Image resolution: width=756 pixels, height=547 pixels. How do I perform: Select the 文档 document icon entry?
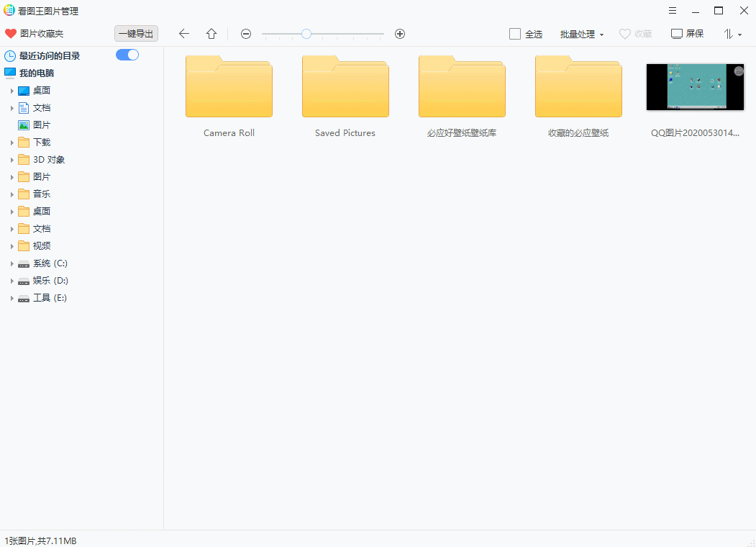pyautogui.click(x=24, y=108)
